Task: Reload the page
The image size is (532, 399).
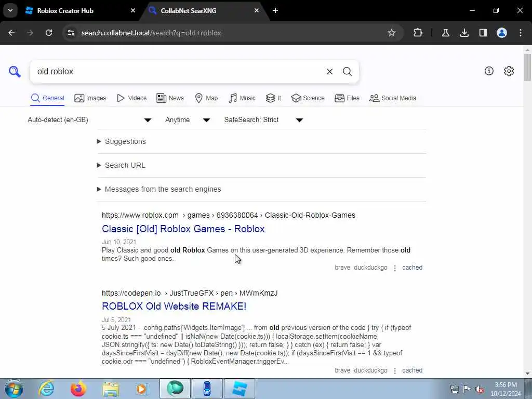Action: pos(49,33)
